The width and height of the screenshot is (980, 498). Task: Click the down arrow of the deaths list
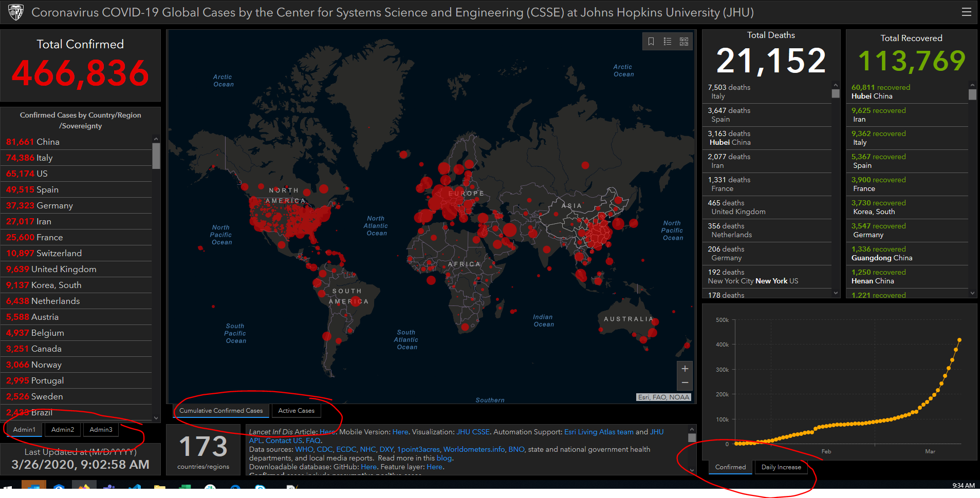(x=836, y=293)
